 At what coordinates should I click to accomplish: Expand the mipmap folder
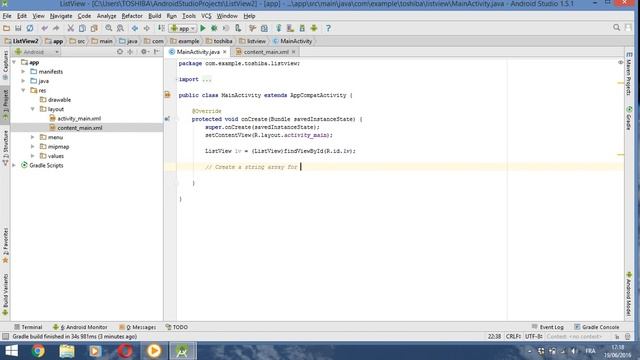pyautogui.click(x=33, y=147)
